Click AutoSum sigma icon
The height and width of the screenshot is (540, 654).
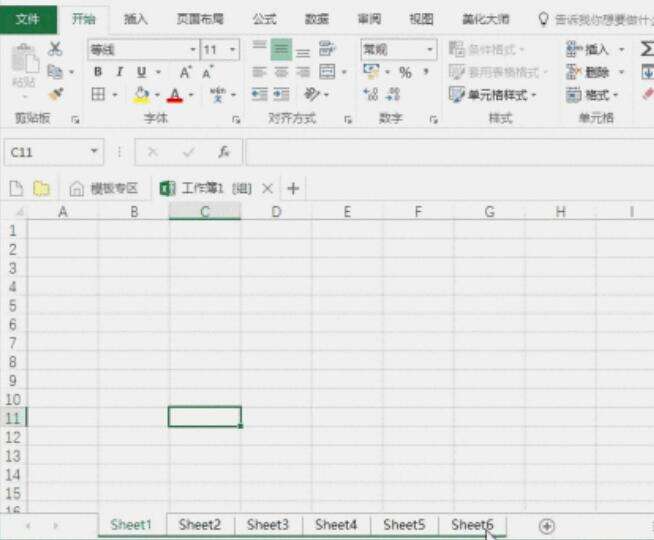(x=647, y=49)
